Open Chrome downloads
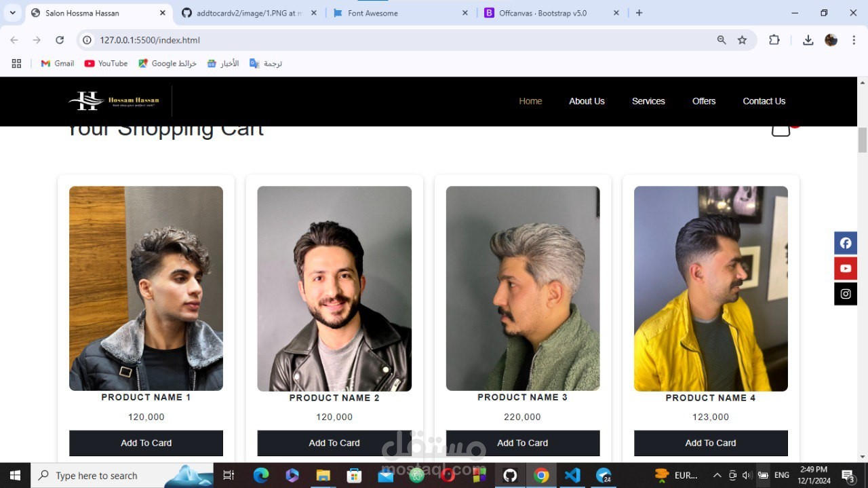Viewport: 868px width, 488px height. point(808,40)
